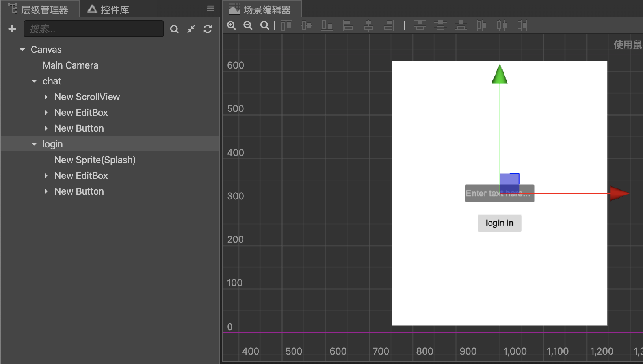Select the zoom out tool in scene editor

point(248,25)
